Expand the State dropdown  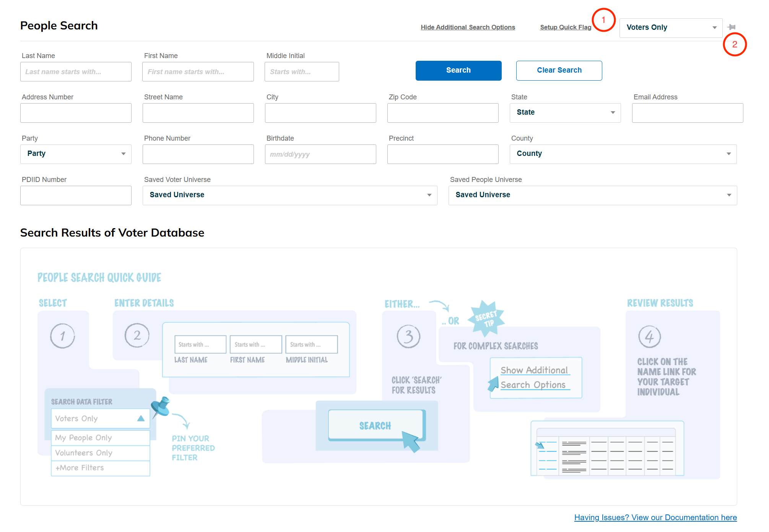pos(565,112)
